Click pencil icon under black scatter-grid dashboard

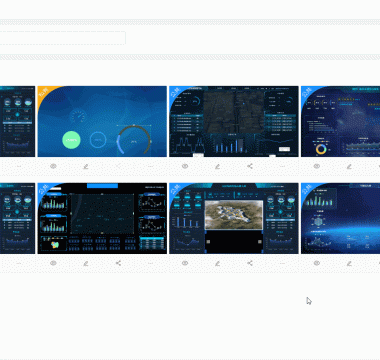86,263
